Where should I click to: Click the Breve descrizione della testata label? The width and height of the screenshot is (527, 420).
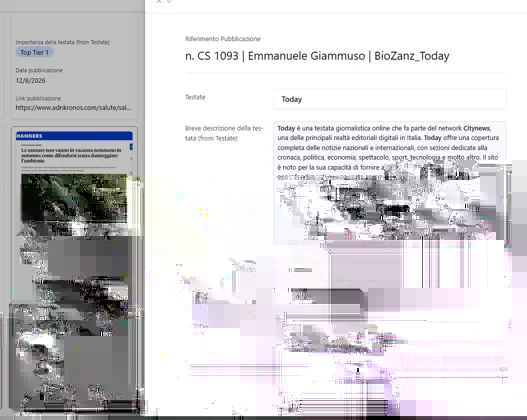(x=224, y=133)
